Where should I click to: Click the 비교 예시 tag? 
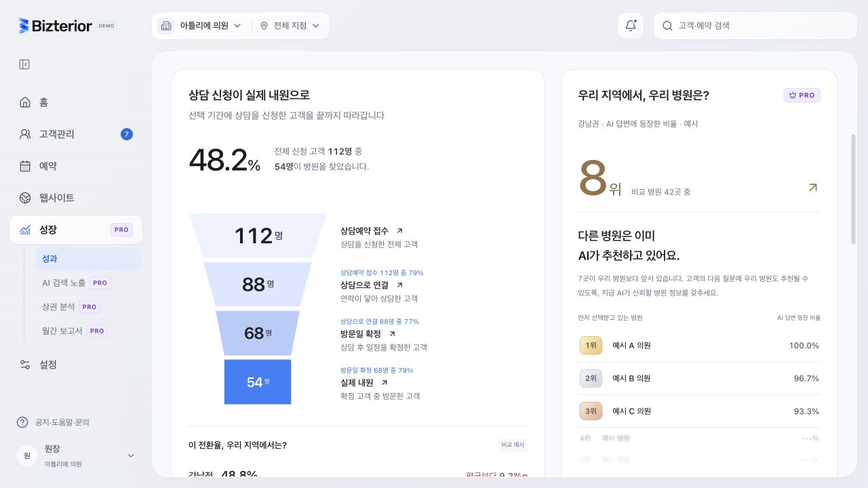point(513,445)
